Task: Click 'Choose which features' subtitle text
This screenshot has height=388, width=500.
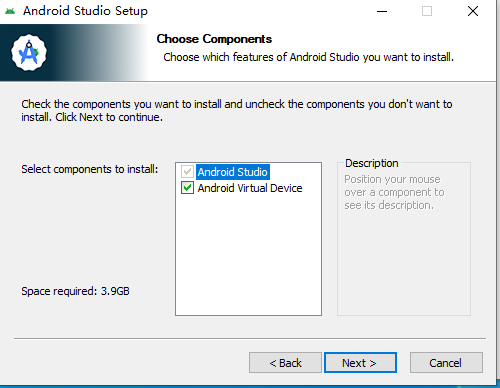Action: tap(309, 57)
